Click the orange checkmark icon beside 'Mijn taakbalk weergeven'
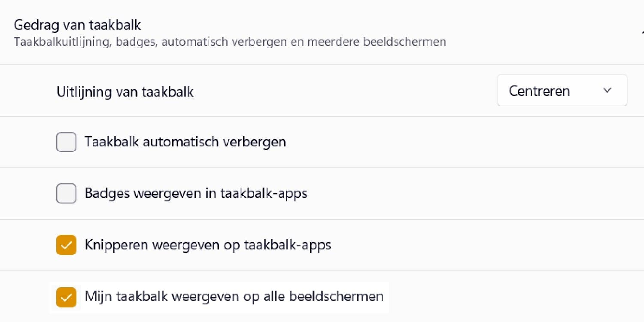644x322 pixels. click(66, 297)
